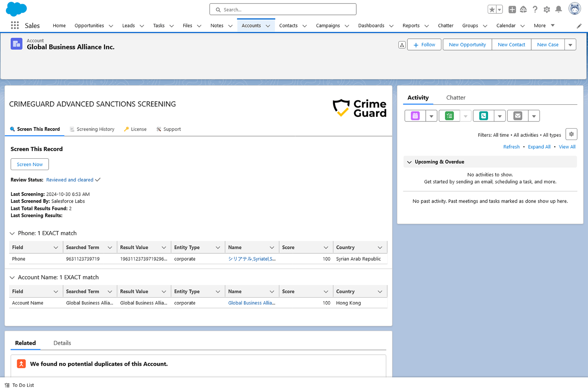Switch to the Support tab
588x392 pixels.
pos(169,129)
